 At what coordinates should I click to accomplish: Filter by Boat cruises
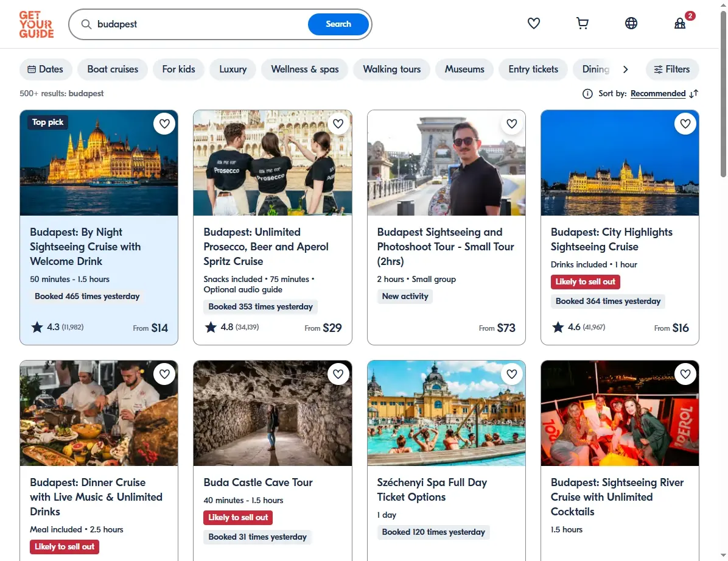click(x=113, y=69)
